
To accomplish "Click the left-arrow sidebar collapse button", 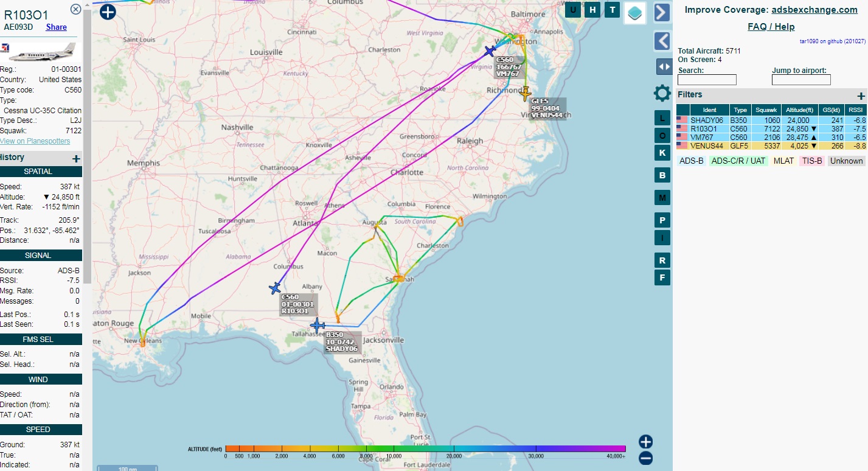I will pyautogui.click(x=662, y=41).
